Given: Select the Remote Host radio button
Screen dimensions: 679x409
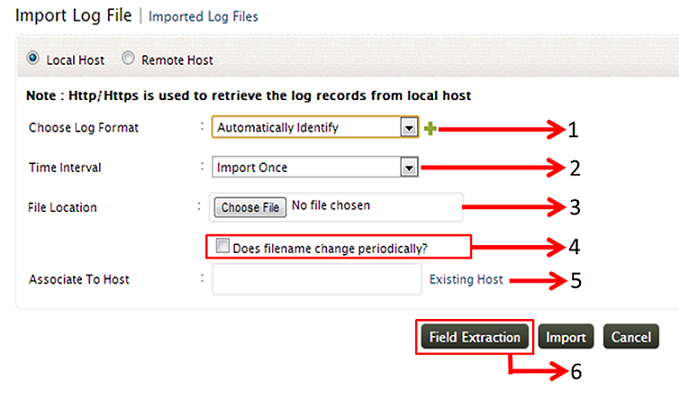Looking at the screenshot, I should click(128, 60).
